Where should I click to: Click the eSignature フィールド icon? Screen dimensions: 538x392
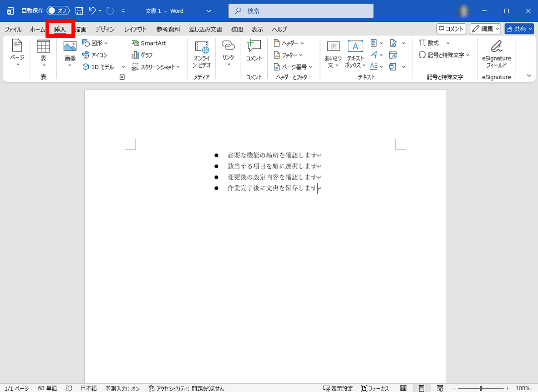(496, 54)
